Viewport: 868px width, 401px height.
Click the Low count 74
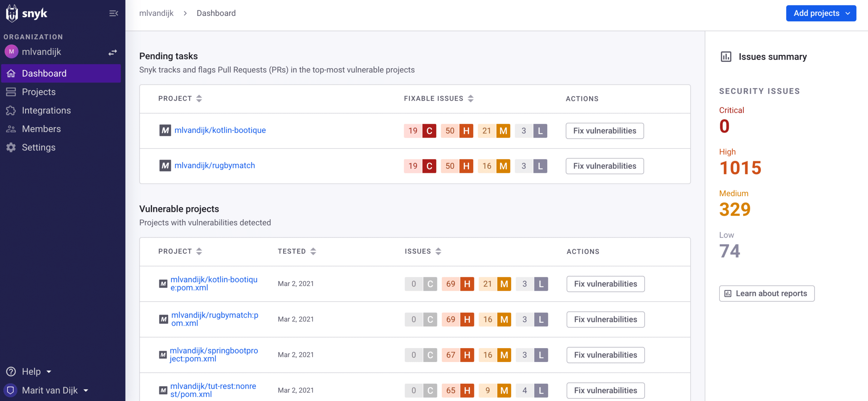(x=730, y=251)
